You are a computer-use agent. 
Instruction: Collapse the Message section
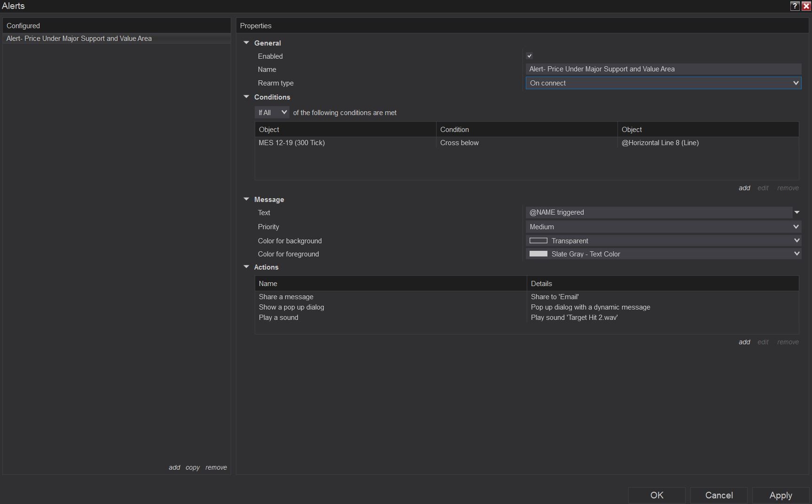246,199
